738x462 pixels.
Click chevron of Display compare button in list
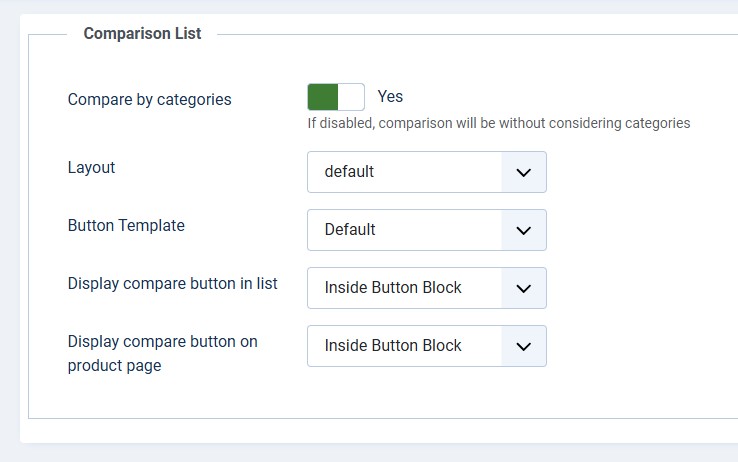(523, 288)
